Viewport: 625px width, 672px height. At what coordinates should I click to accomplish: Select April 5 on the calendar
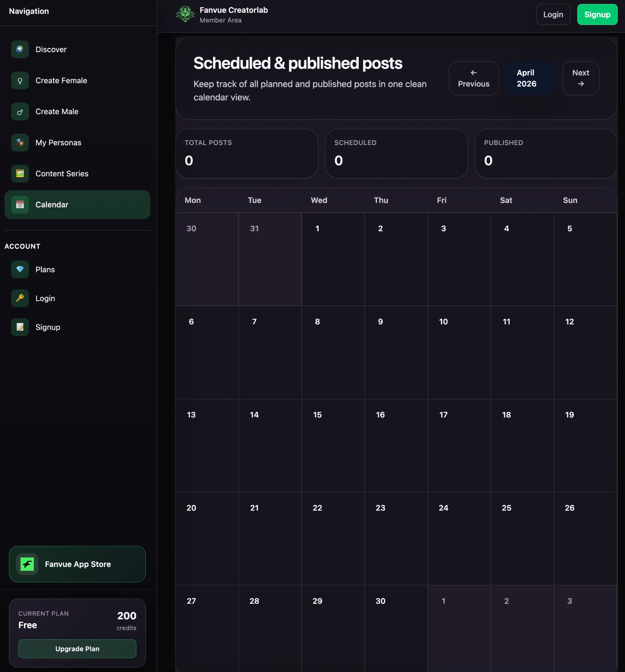coord(585,259)
